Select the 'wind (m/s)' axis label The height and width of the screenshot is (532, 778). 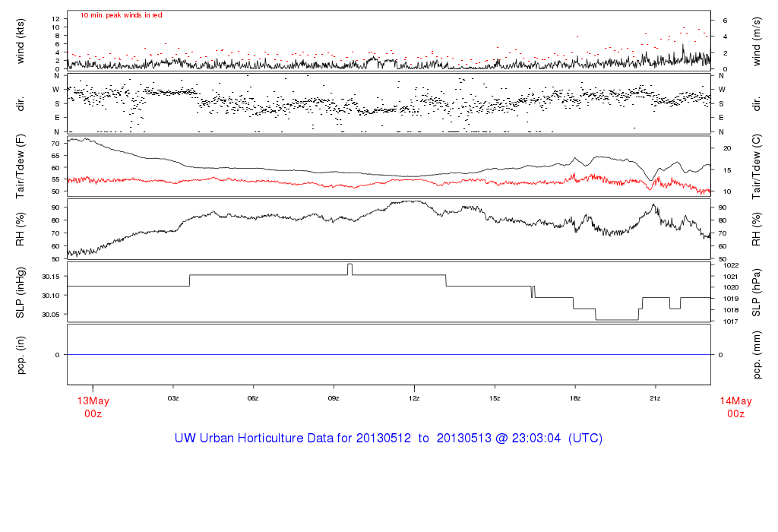[756, 41]
